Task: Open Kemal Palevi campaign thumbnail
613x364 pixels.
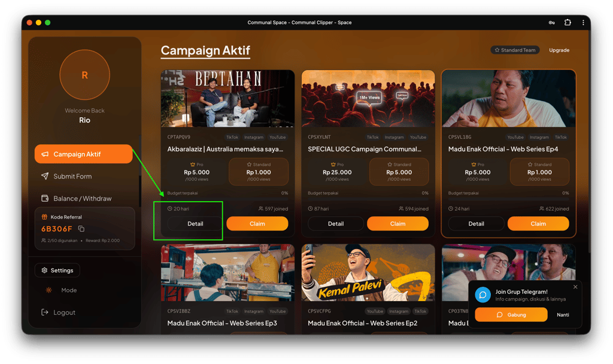Action: tap(368, 272)
